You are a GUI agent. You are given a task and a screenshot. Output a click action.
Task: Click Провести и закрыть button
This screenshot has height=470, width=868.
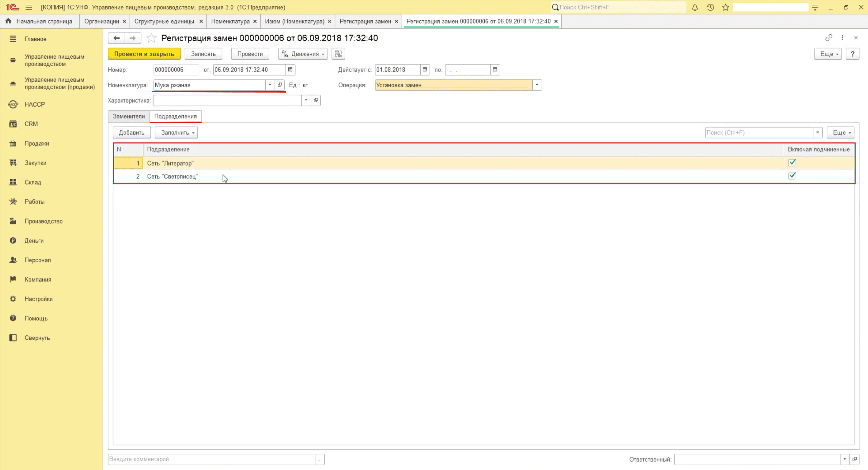pyautogui.click(x=144, y=54)
